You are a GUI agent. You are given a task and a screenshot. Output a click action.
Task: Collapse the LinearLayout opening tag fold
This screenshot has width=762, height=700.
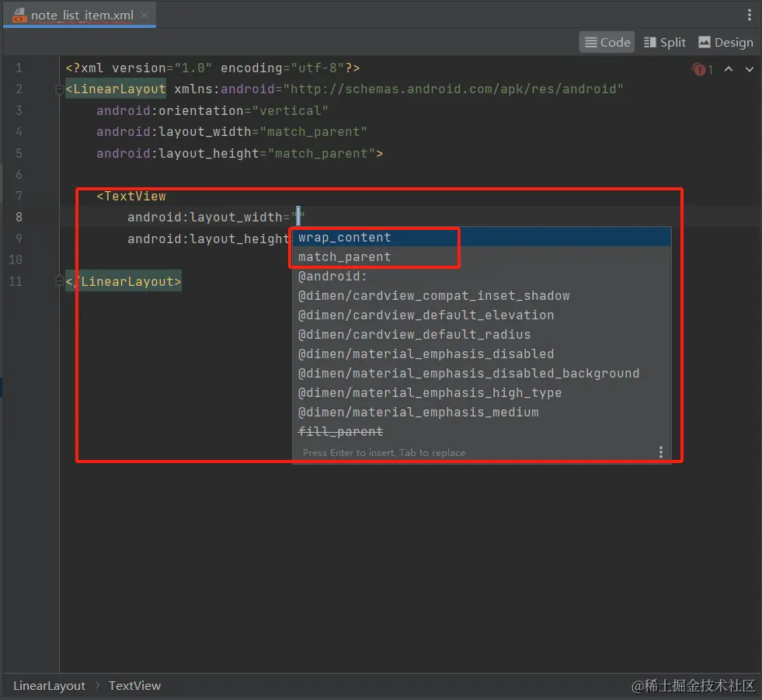click(59, 89)
